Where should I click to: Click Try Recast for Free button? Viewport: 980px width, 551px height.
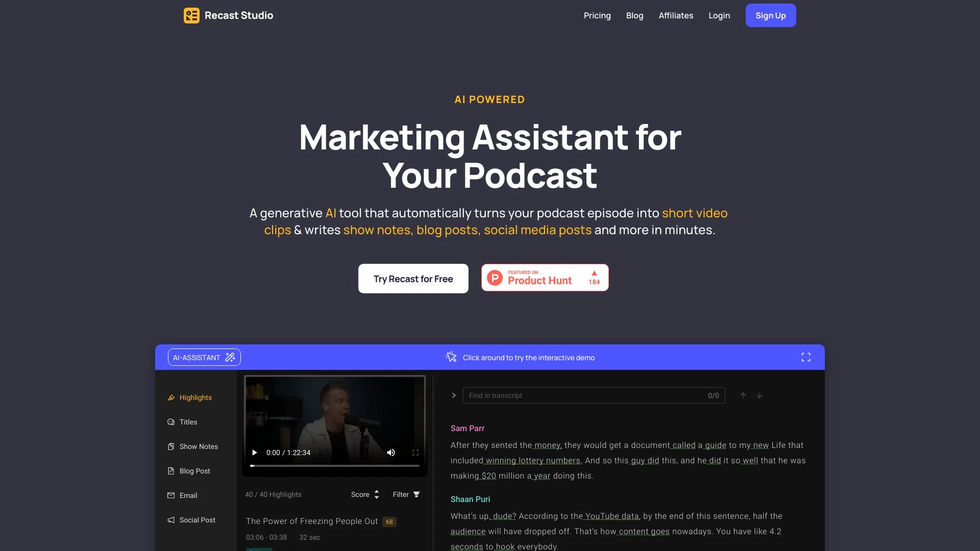click(x=413, y=279)
